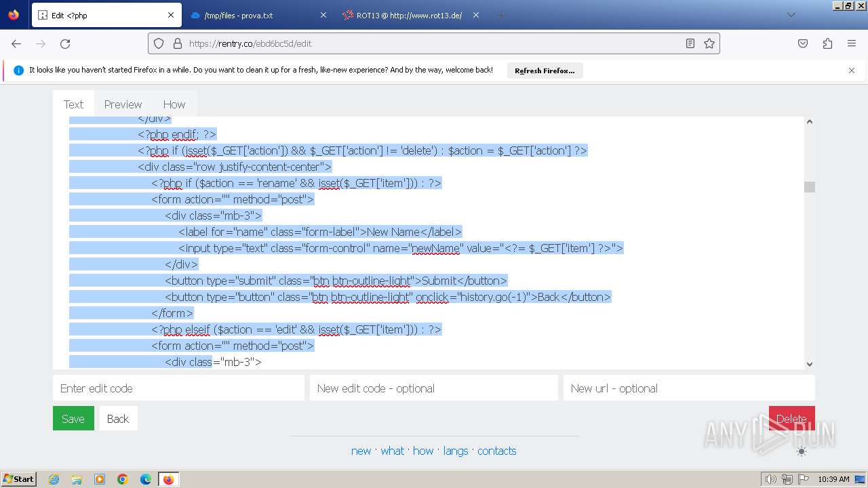Close the 'Edit <?php' tab
This screenshot has width=868, height=488.
click(x=171, y=15)
